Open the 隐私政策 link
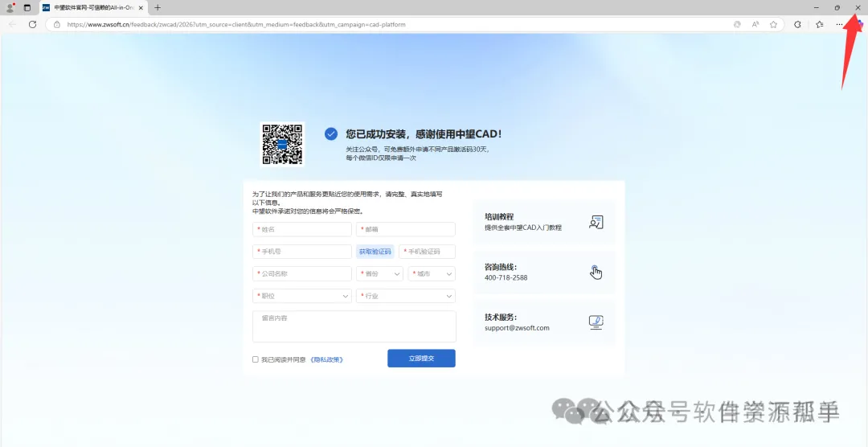Image resolution: width=868 pixels, height=447 pixels. click(x=326, y=359)
